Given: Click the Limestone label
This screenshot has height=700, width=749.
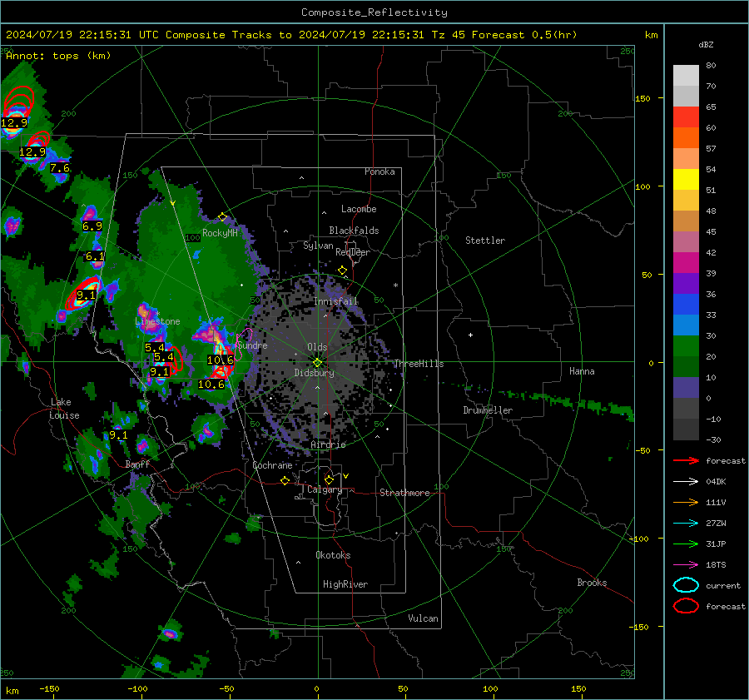Looking at the screenshot, I should pos(157,321).
